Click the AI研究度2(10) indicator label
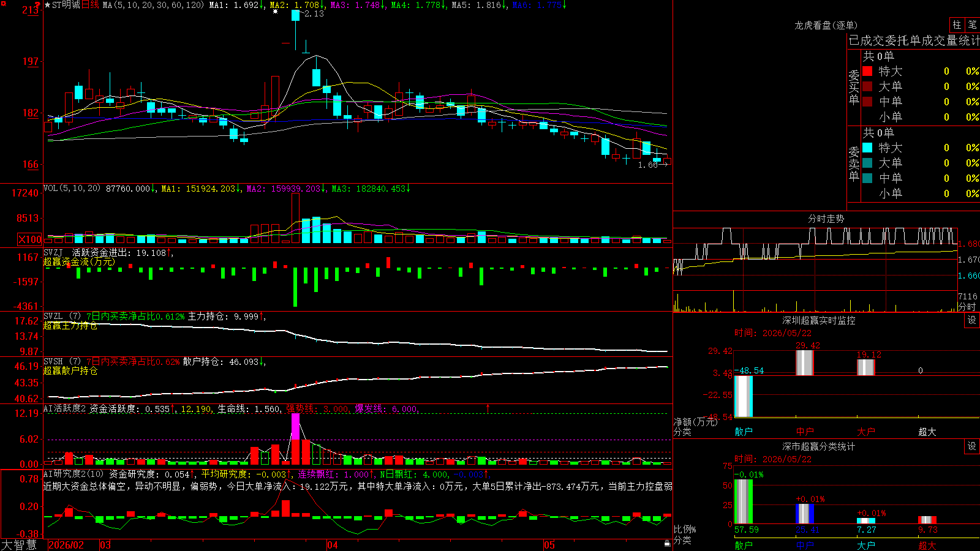 pos(73,474)
